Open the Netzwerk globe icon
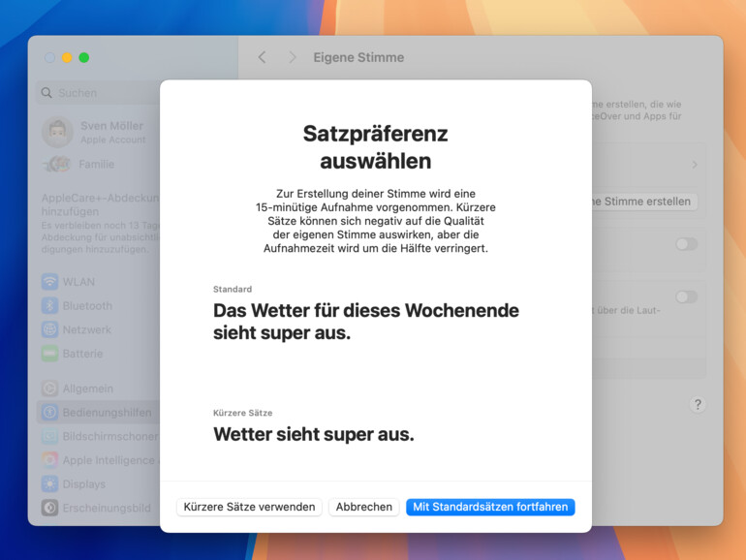The height and width of the screenshot is (560, 746). pos(50,329)
